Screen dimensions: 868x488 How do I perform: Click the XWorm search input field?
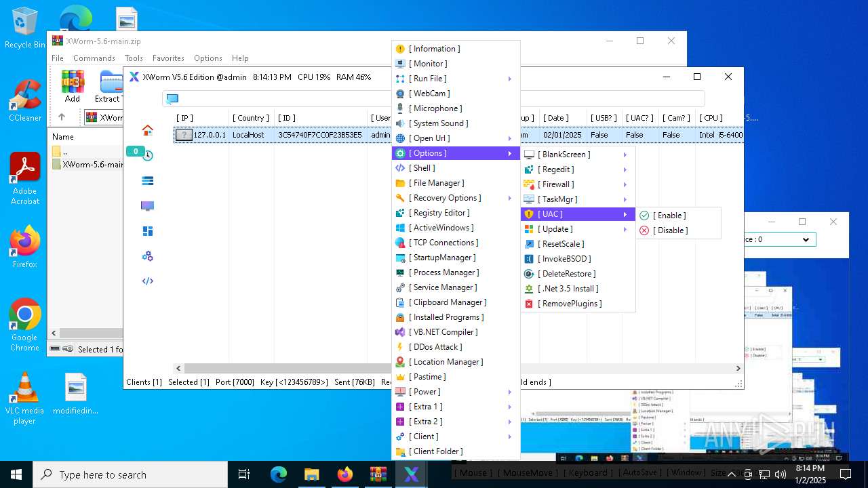(434, 98)
